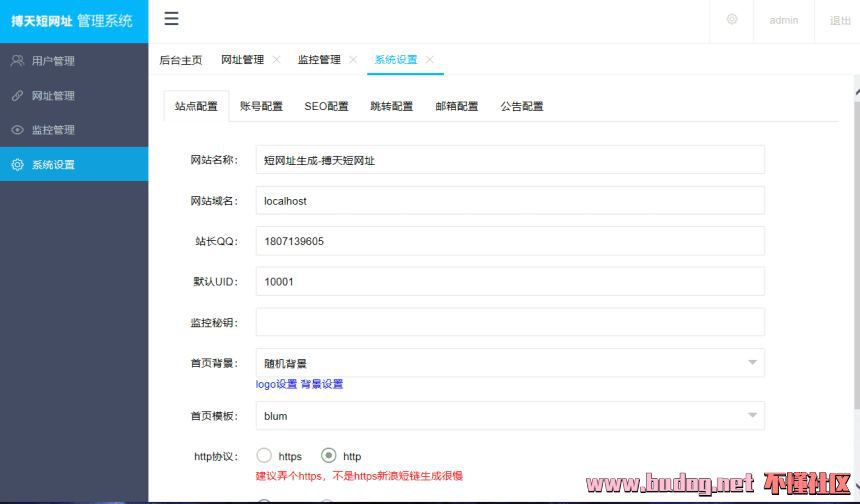
Task: Click the 监控管理 eye icon in sidebar
Action: (17, 130)
